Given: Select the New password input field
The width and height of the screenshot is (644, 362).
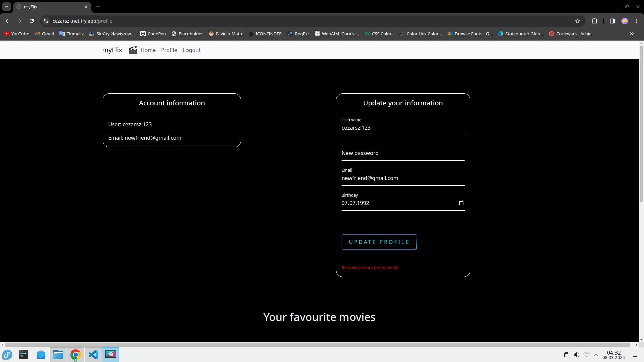Looking at the screenshot, I should tap(403, 153).
